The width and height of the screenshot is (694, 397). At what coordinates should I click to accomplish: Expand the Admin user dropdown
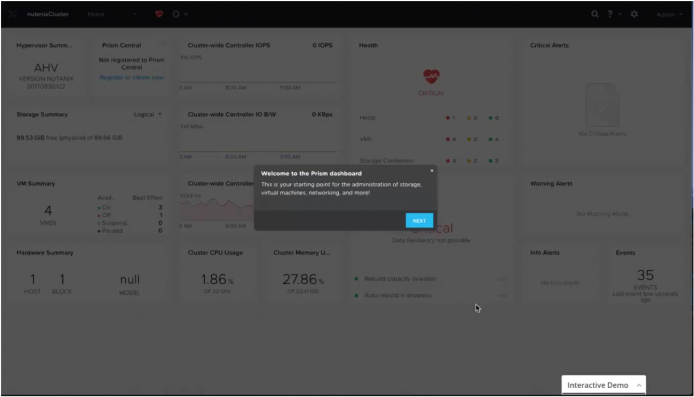tap(669, 15)
